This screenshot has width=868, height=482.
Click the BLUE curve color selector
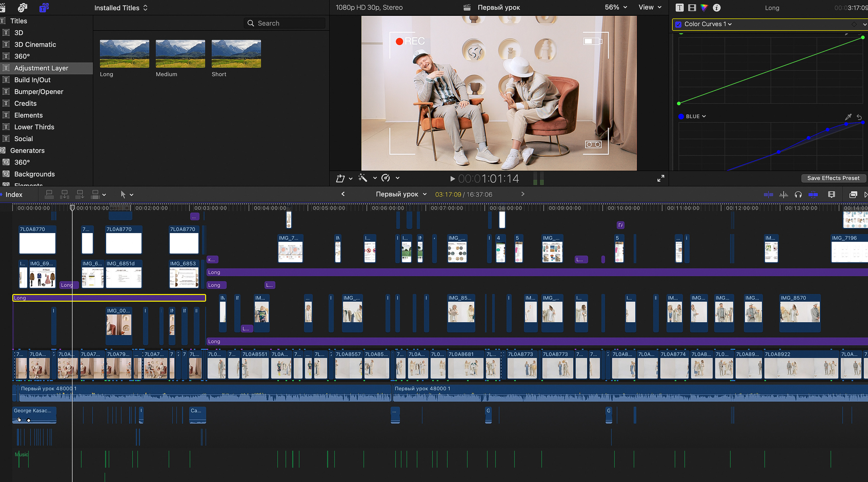pos(692,116)
